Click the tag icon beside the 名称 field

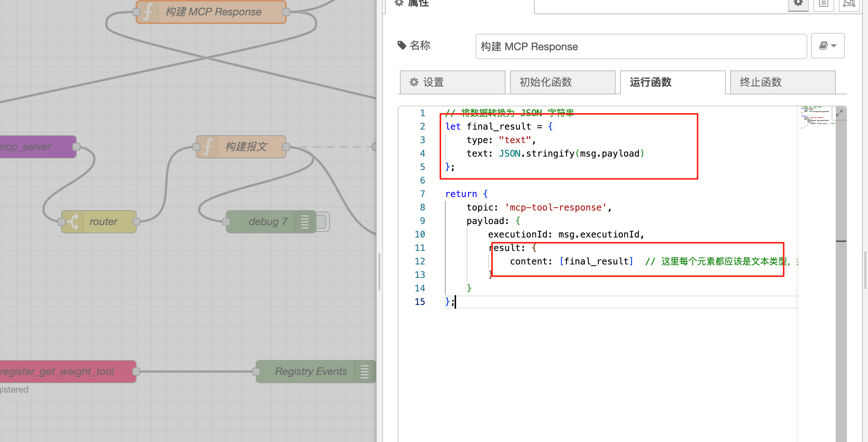402,45
